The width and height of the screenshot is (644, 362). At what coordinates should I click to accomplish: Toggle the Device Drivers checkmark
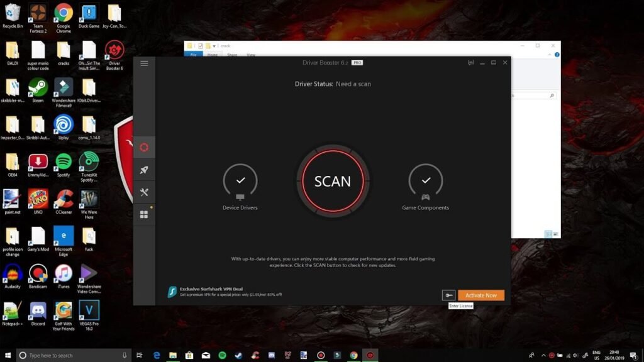pyautogui.click(x=240, y=180)
